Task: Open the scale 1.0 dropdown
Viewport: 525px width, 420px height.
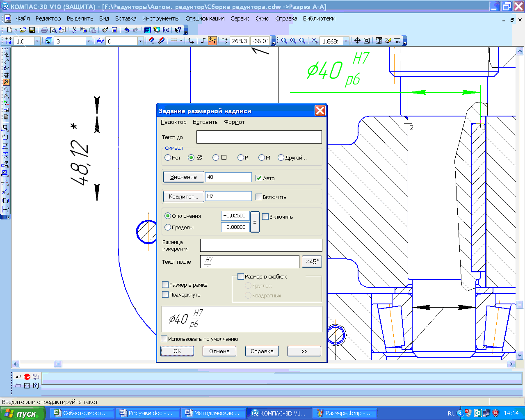Action: tap(37, 41)
